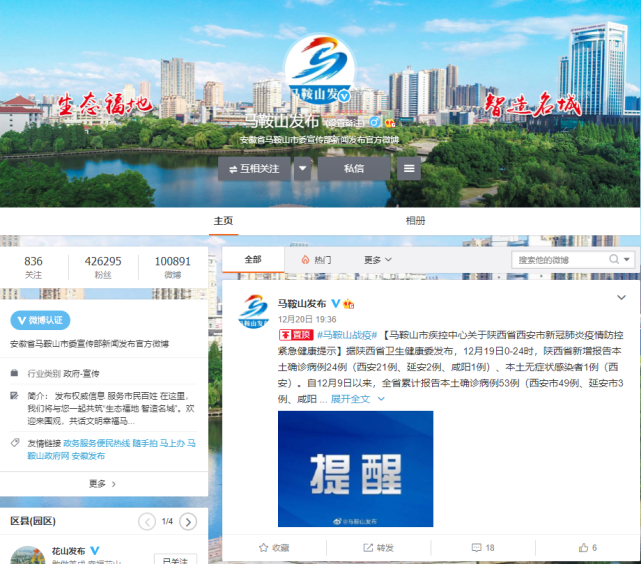Click the 426295 粉丝 followers count
The height and width of the screenshot is (564, 641).
[x=103, y=267]
